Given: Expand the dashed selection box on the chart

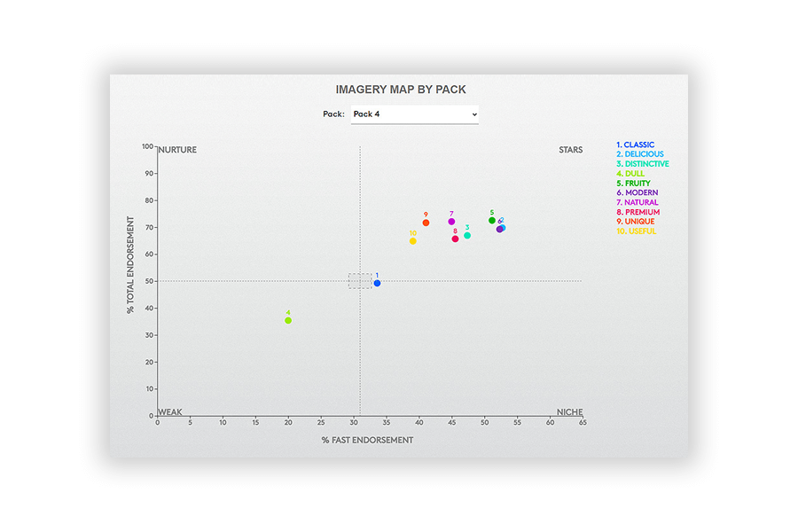Looking at the screenshot, I should tap(358, 279).
